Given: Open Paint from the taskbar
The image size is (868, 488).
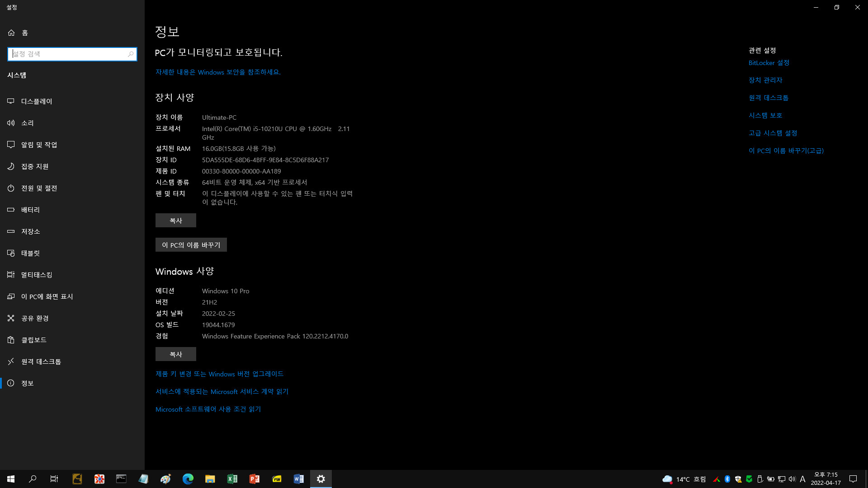Looking at the screenshot, I should 165,479.
